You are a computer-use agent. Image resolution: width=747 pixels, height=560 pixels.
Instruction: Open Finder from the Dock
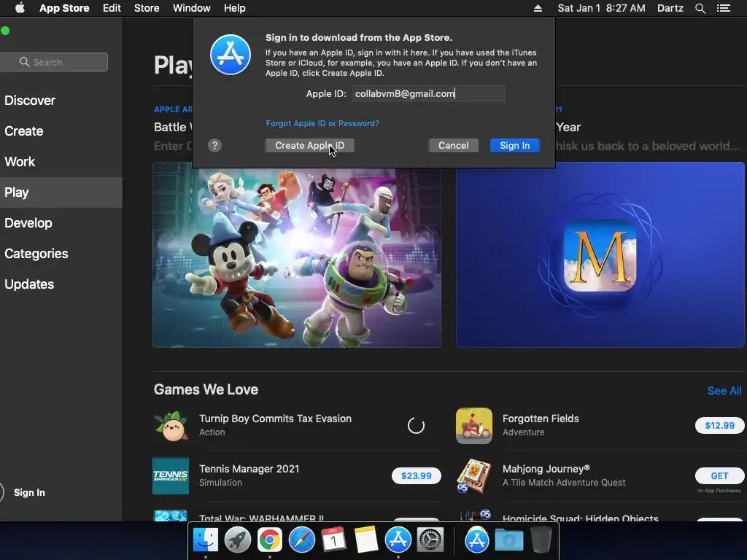(206, 540)
